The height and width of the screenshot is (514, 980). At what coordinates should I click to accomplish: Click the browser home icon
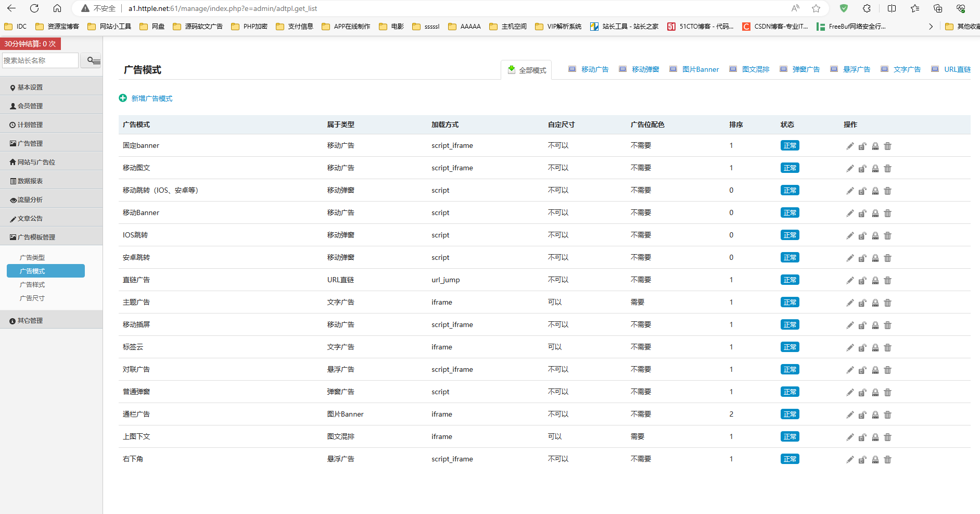coord(57,8)
